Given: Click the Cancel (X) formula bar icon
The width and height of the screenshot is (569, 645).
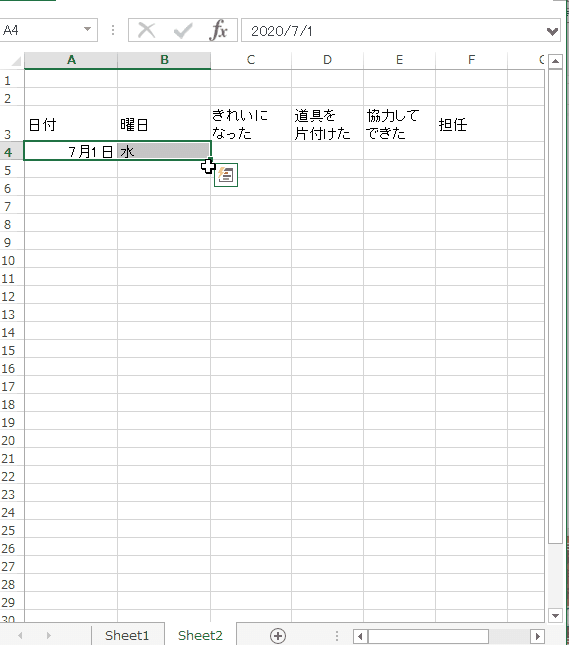Looking at the screenshot, I should coord(146,30).
